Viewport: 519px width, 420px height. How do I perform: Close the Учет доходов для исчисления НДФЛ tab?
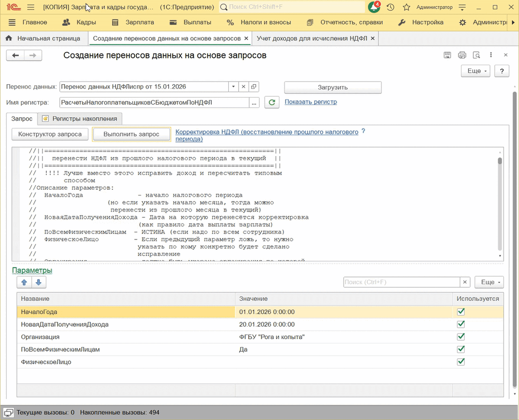pos(372,38)
